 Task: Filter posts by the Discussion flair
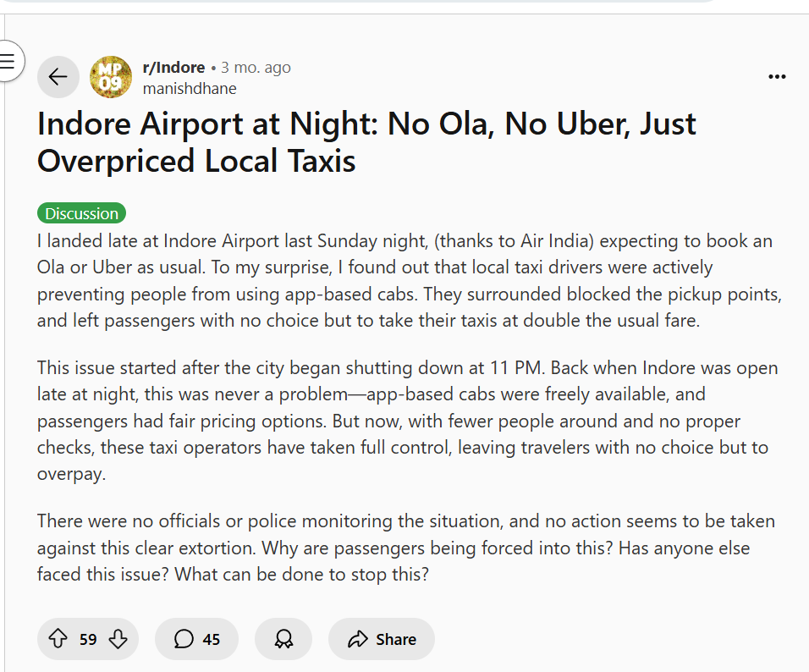pyautogui.click(x=81, y=213)
